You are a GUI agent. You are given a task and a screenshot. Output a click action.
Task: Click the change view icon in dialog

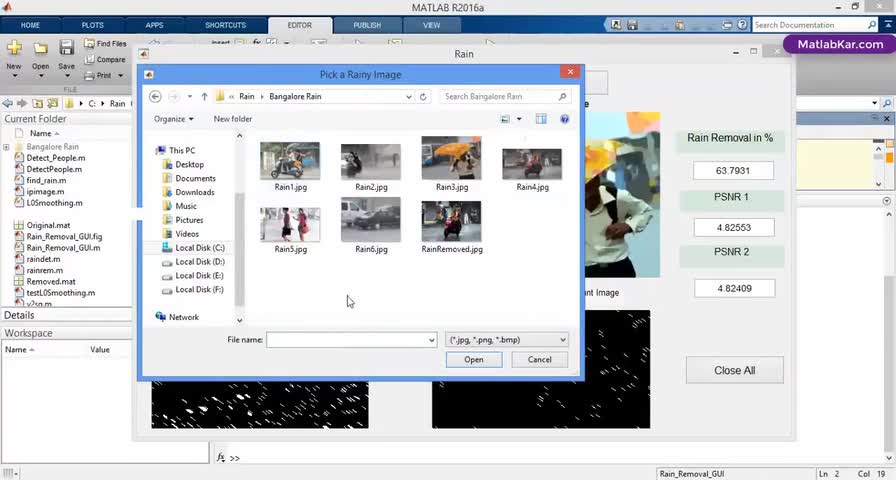click(x=505, y=119)
